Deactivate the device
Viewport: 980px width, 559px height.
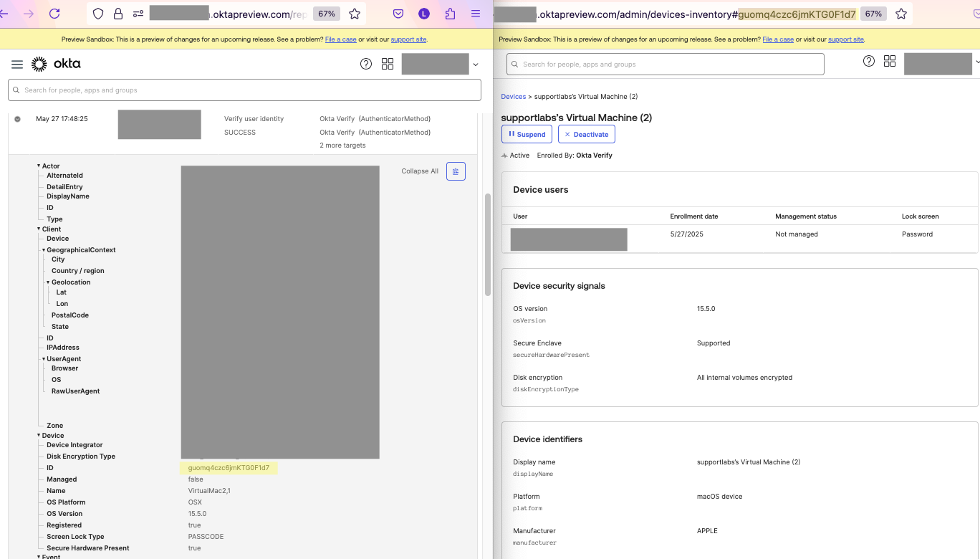pos(586,134)
